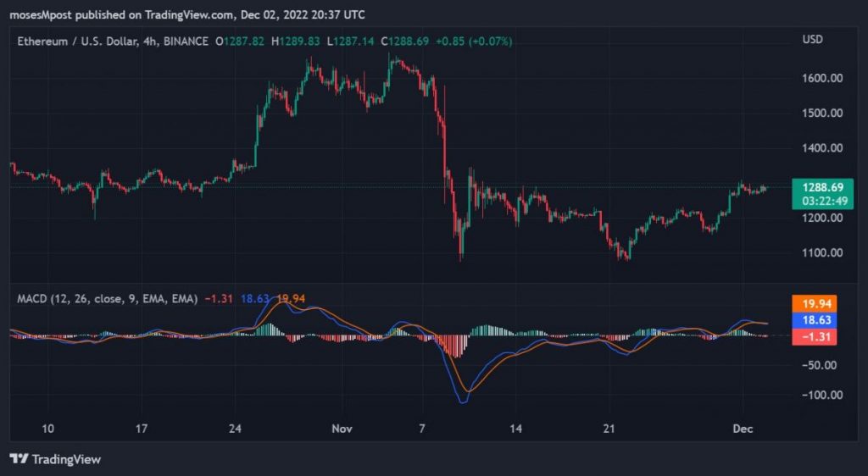Image resolution: width=868 pixels, height=476 pixels.
Task: Select the −50.00 MACD axis label
Action: [x=821, y=365]
